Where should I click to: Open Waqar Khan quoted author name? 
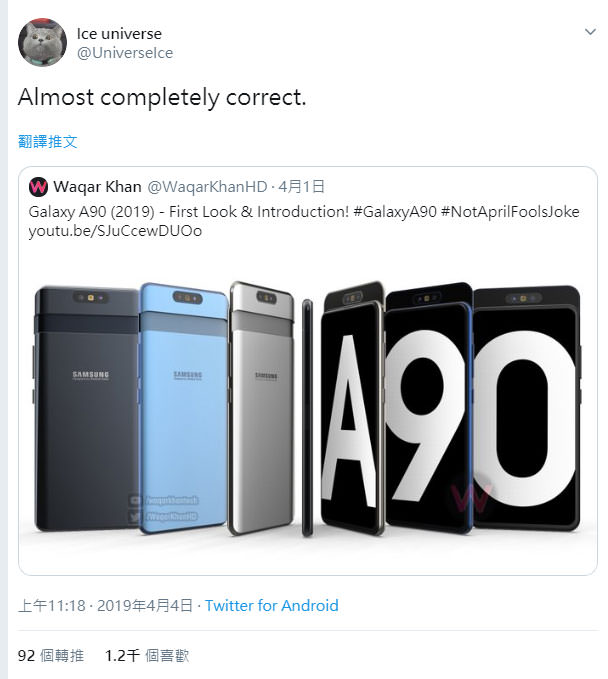[97, 187]
